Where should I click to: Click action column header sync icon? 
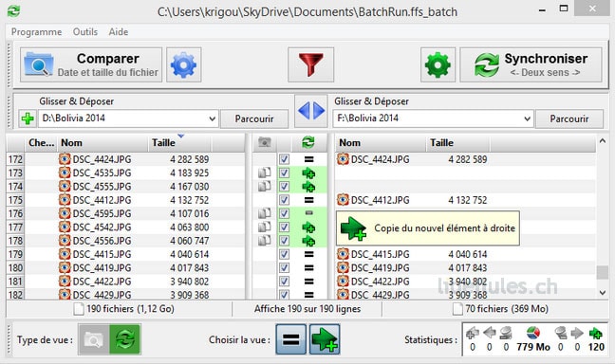(308, 142)
